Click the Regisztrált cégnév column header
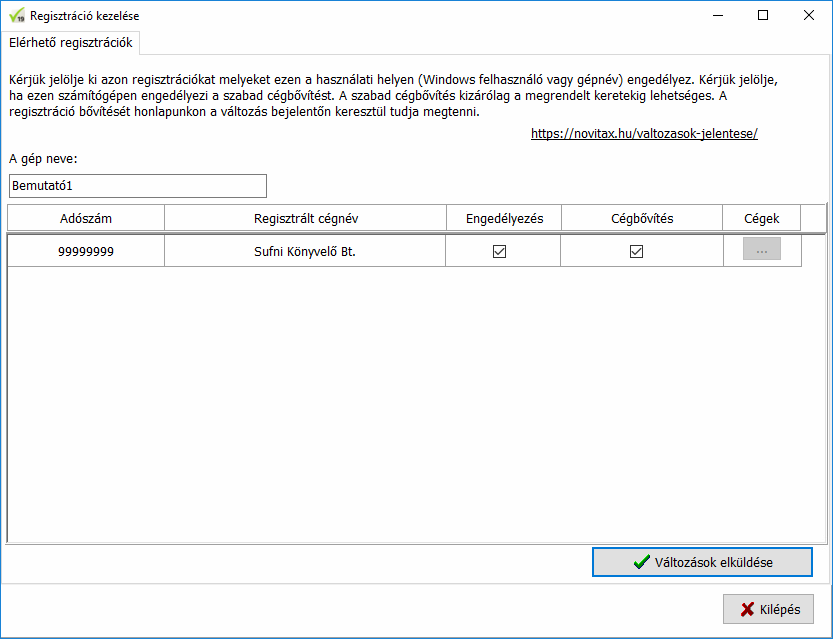 (305, 218)
